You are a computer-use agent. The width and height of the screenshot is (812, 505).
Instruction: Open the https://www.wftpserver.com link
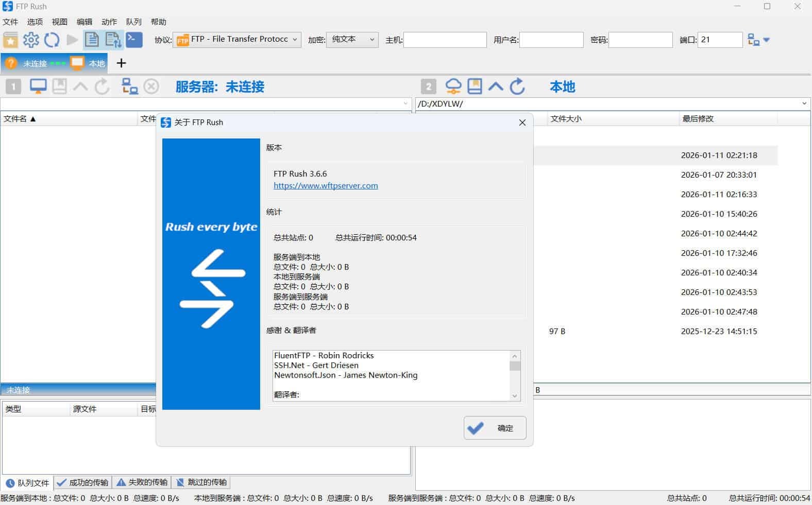(x=326, y=186)
